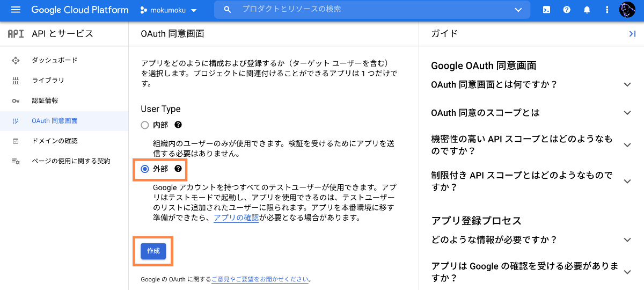Click the アプリ登録プロセス heading
The height and width of the screenshot is (290, 644).
coord(477,221)
